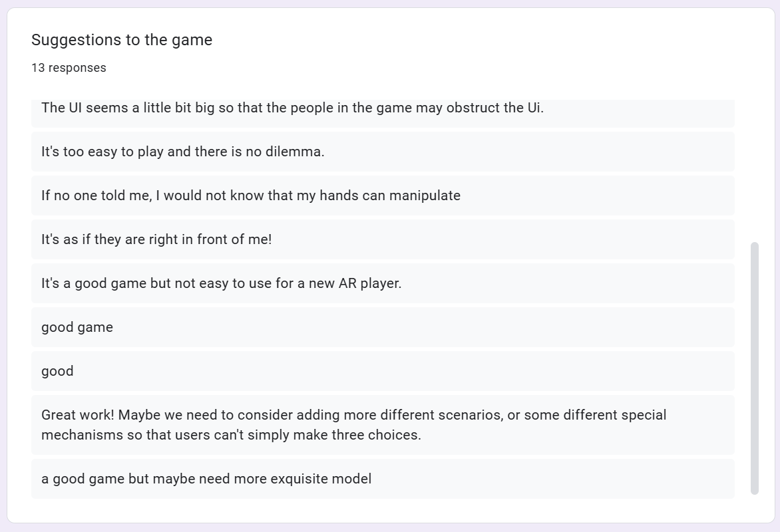This screenshot has height=532, width=780.
Task: Click the responses list vertical scrollbar thumb
Action: point(755,368)
